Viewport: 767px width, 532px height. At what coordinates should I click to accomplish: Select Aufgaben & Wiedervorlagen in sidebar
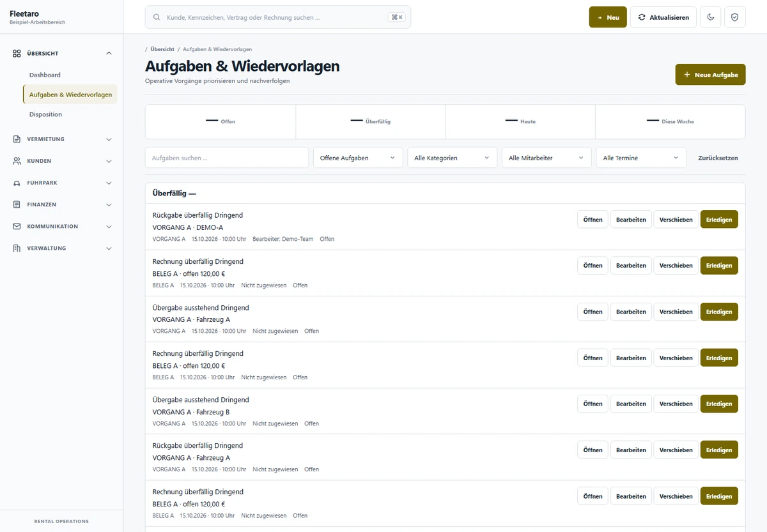pos(70,95)
